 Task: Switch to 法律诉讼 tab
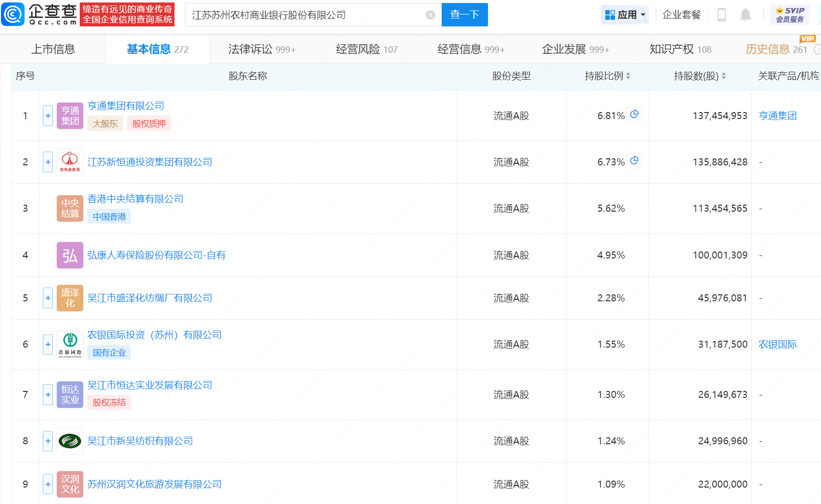262,49
